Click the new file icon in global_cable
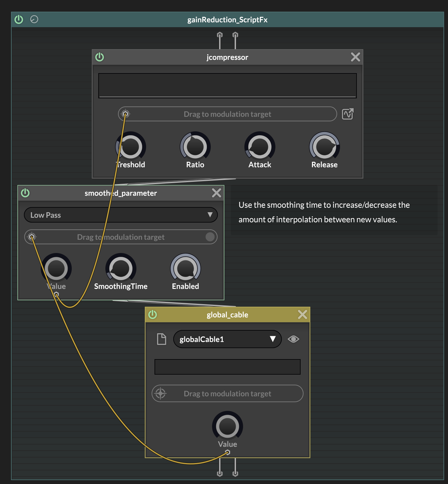448x484 pixels. point(161,339)
